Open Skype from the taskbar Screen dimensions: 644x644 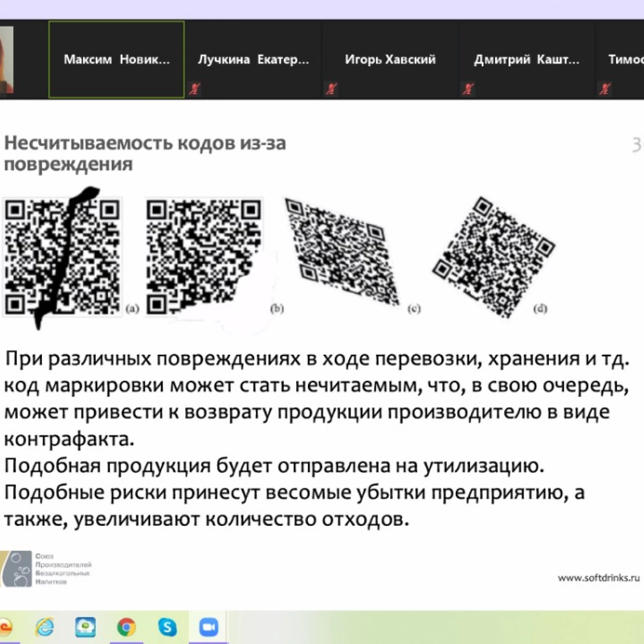point(167,627)
